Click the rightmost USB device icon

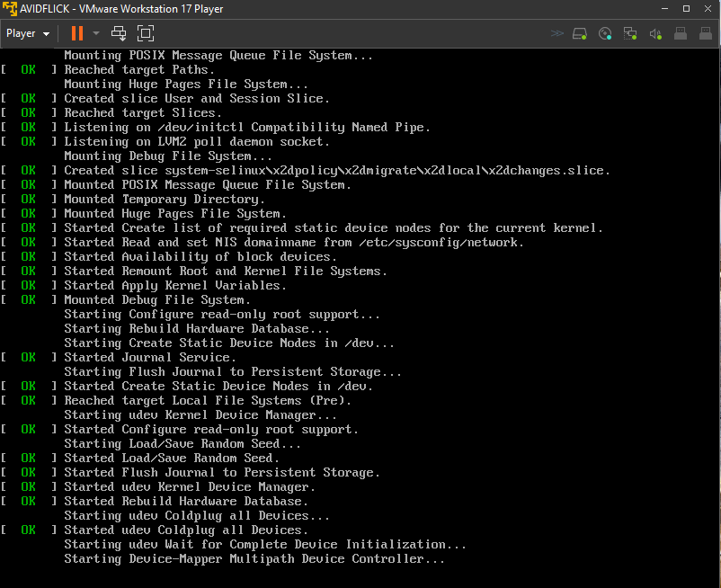tap(705, 33)
